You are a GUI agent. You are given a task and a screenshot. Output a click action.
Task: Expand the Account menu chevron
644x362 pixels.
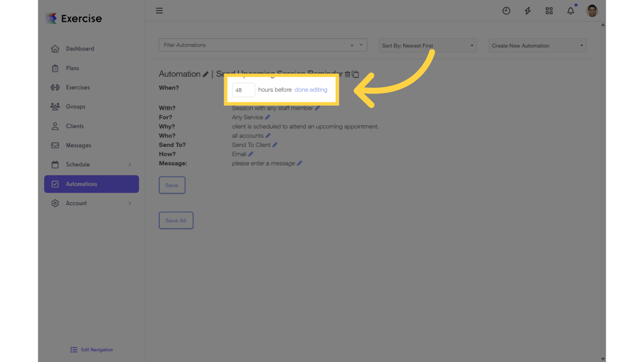click(x=130, y=203)
